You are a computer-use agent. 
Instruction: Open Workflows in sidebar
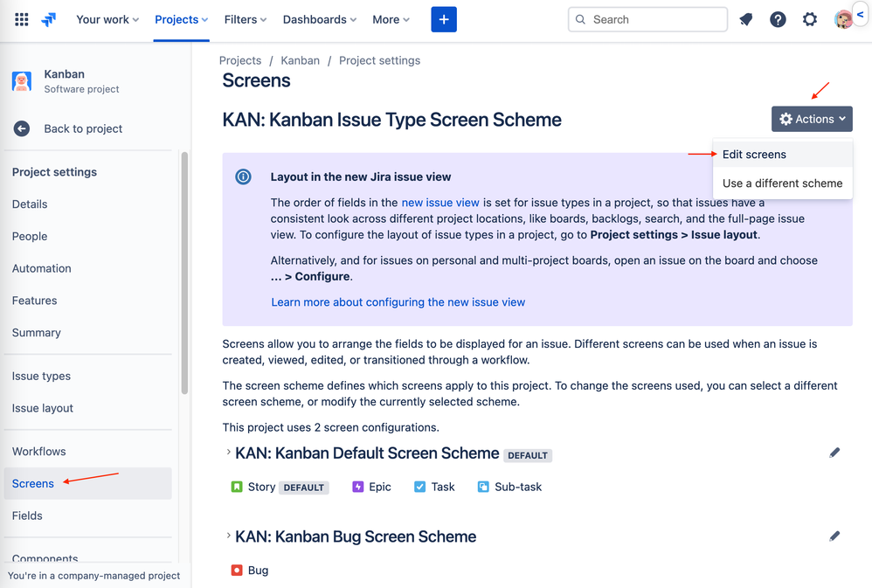click(39, 452)
